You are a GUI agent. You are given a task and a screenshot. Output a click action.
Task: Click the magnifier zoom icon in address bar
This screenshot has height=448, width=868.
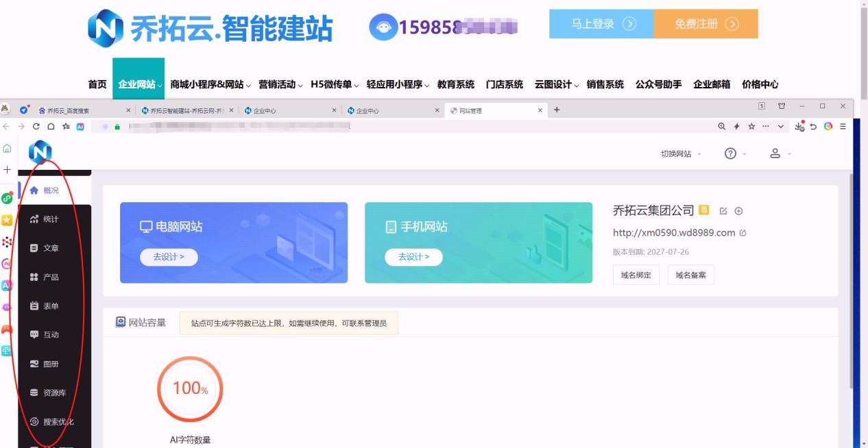[722, 127]
